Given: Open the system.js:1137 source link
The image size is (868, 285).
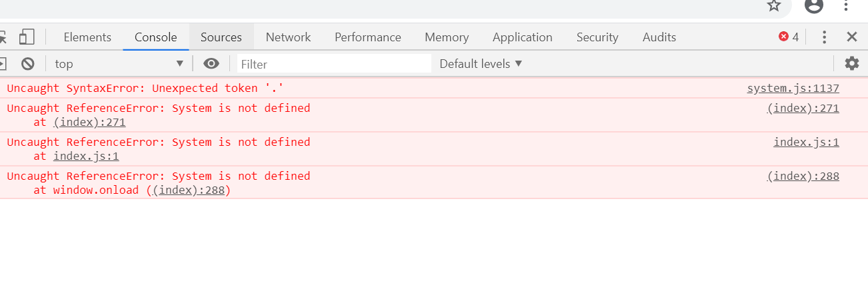Looking at the screenshot, I should point(793,89).
